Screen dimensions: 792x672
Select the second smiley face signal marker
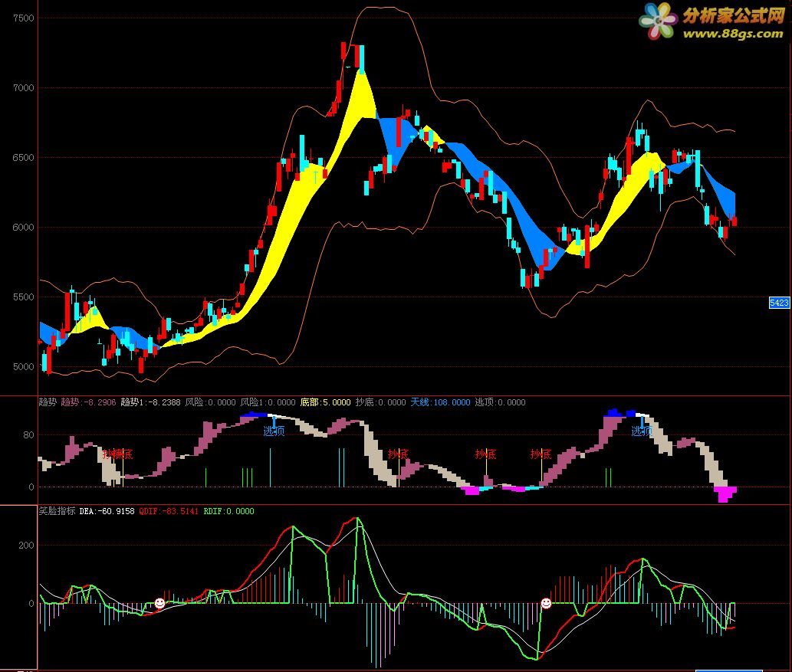546,603
